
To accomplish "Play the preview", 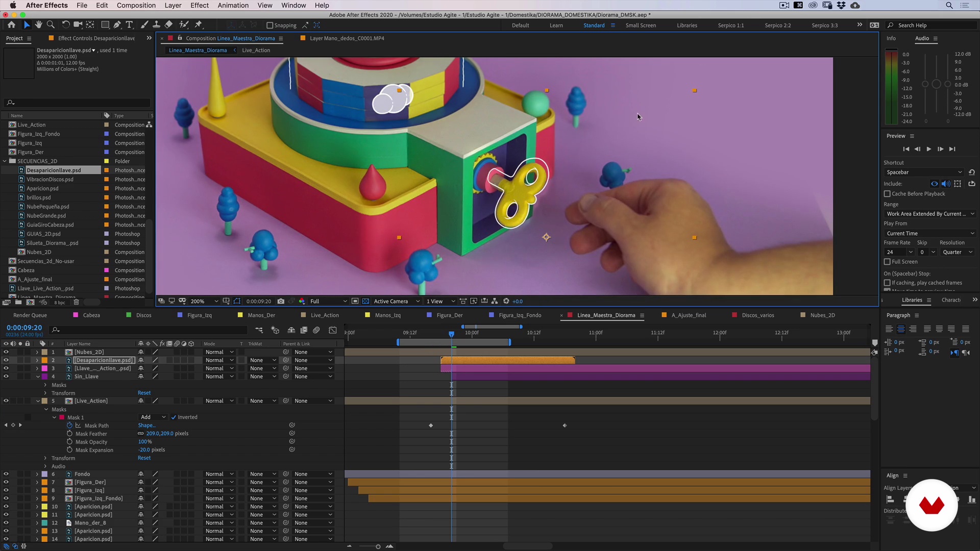I will (928, 149).
